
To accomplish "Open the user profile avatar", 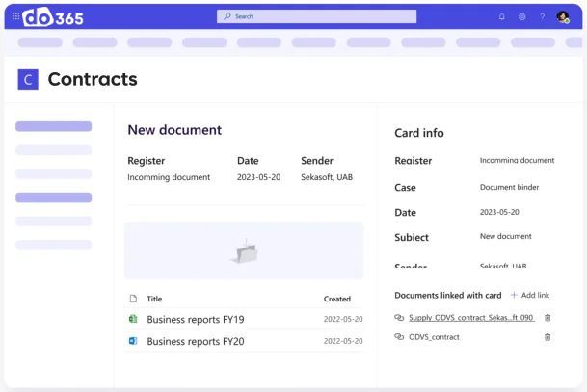I will click(x=563, y=16).
